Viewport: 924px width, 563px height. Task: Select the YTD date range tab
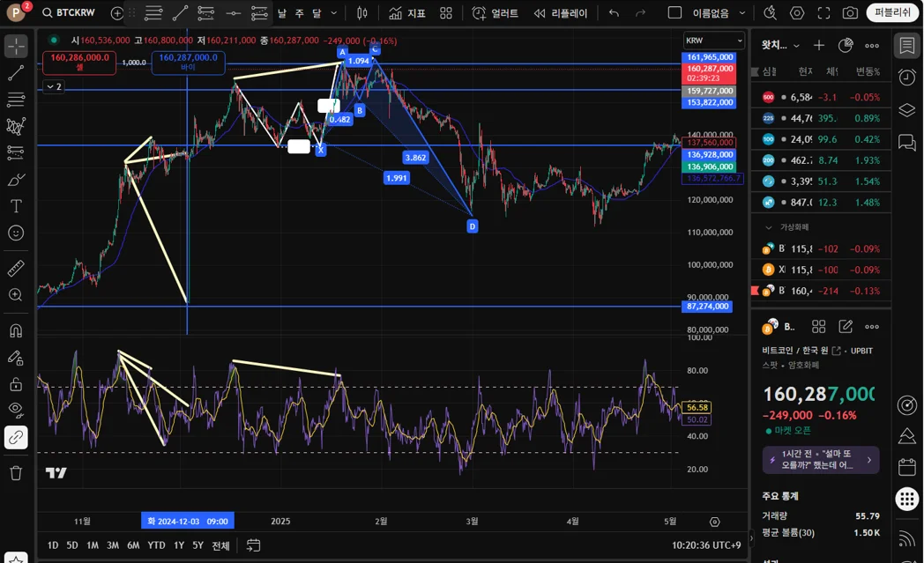tap(156, 545)
